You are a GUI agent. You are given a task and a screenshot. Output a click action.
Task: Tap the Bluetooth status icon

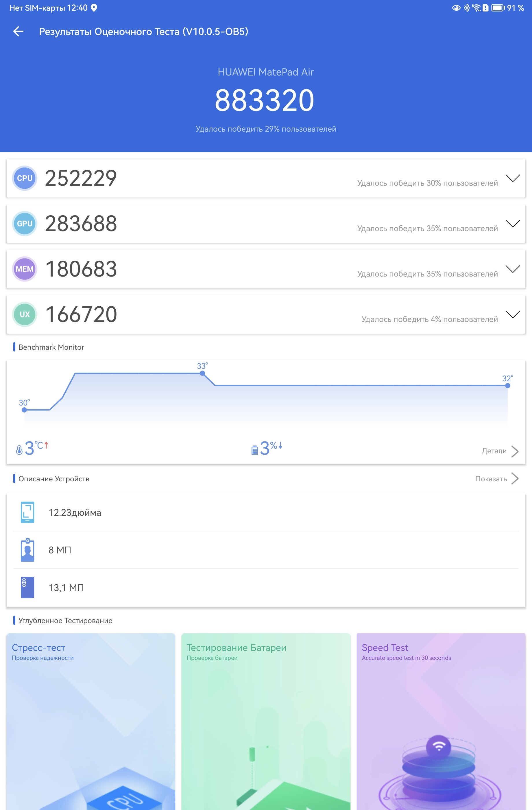pyautogui.click(x=467, y=8)
